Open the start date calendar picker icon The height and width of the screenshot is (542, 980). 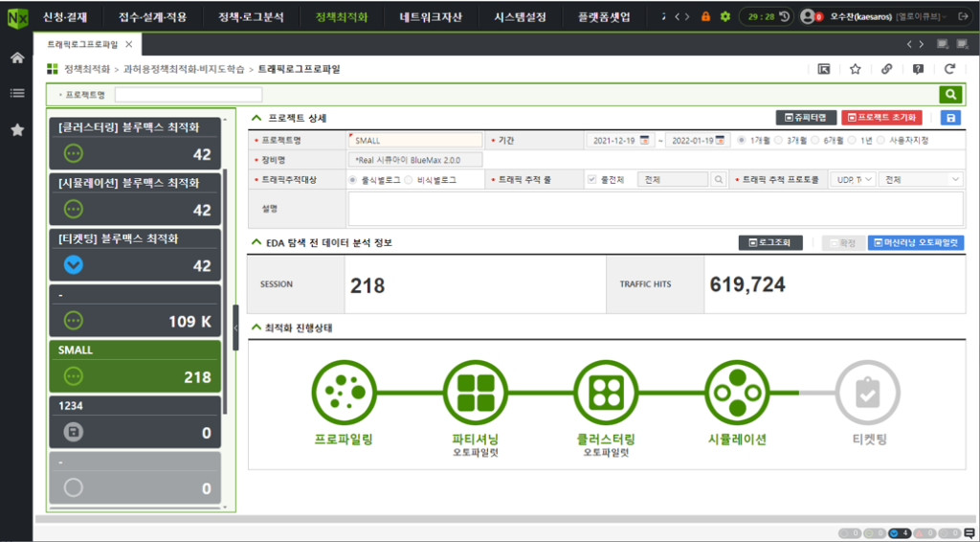click(x=644, y=140)
